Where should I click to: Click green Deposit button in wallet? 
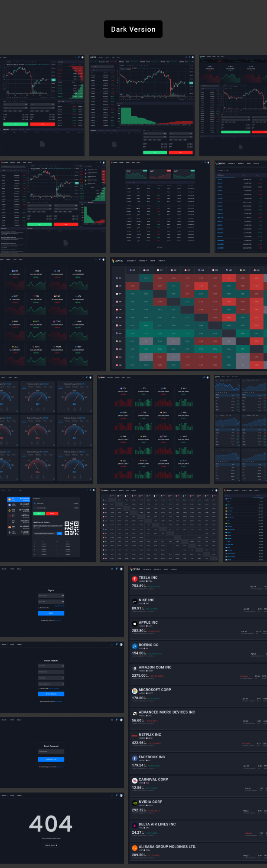[x=39, y=513]
